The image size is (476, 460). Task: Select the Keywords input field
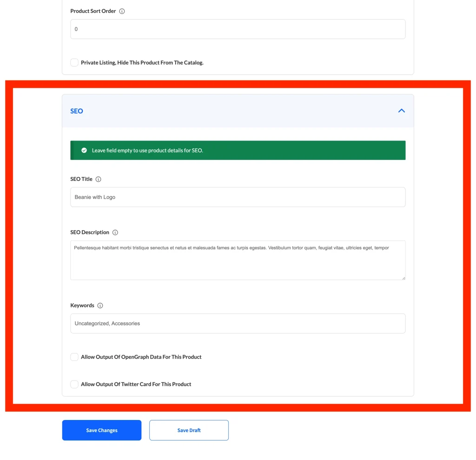coord(238,323)
